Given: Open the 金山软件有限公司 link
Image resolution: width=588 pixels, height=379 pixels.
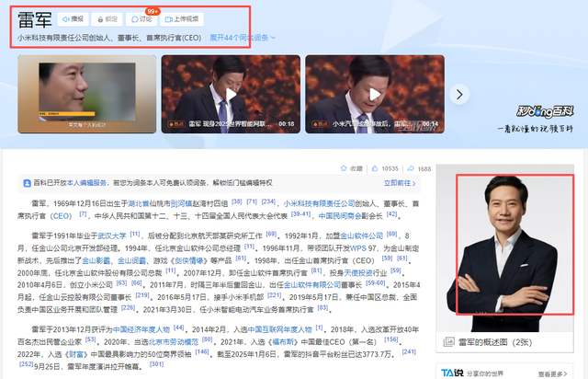Looking at the screenshot, I should (312, 285).
